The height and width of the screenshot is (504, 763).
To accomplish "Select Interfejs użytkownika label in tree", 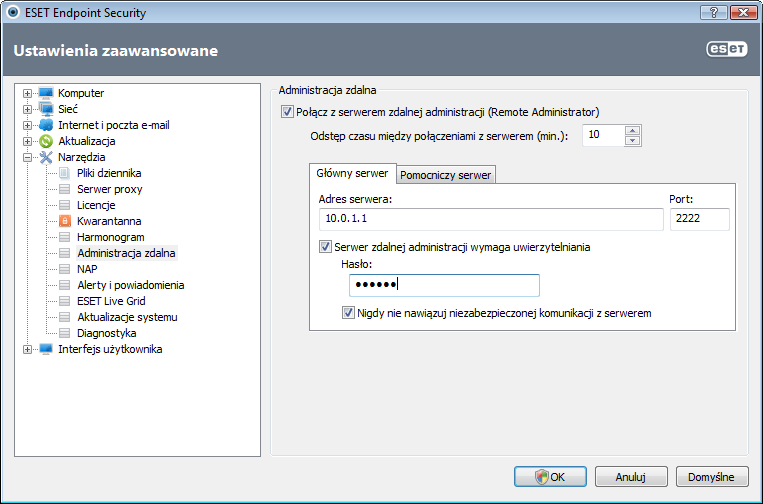I will tap(110, 349).
